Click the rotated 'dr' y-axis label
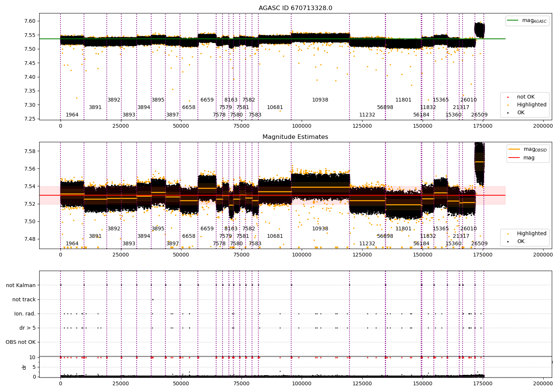Screen dimensions: 560x392 [24, 367]
